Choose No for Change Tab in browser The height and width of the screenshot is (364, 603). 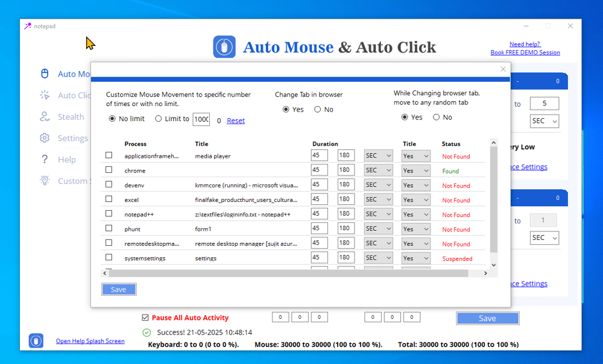[x=317, y=110]
